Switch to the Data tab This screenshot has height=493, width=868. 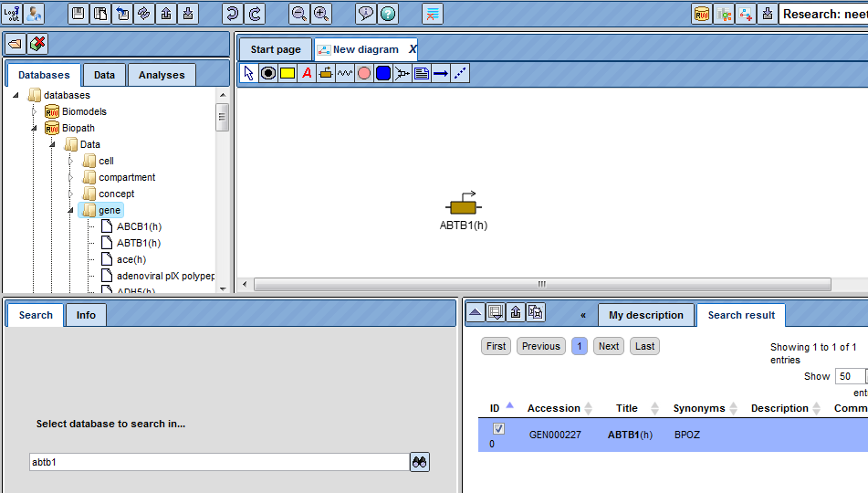pyautogui.click(x=104, y=75)
